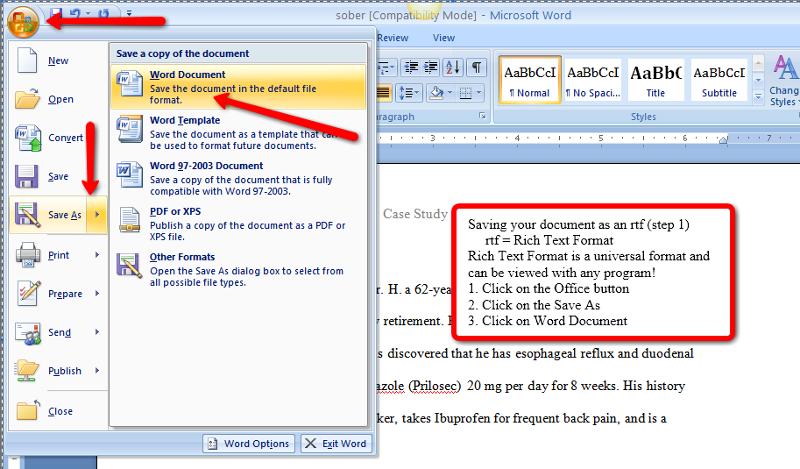Click Send in the Office menu

[x=48, y=332]
